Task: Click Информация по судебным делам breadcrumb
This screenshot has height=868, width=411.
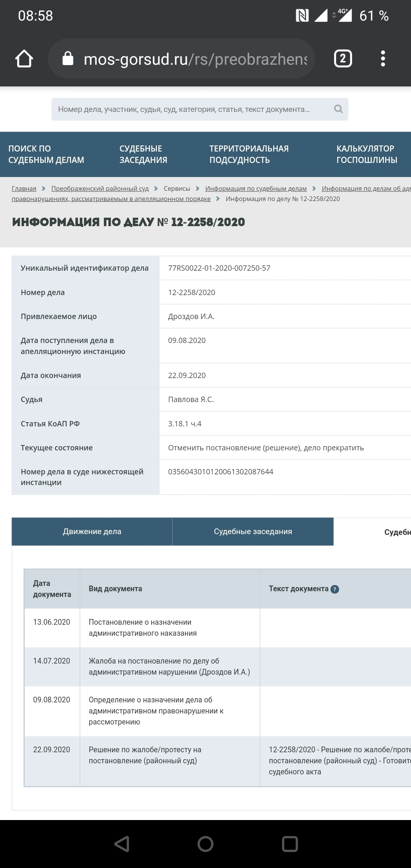Action: (x=256, y=188)
